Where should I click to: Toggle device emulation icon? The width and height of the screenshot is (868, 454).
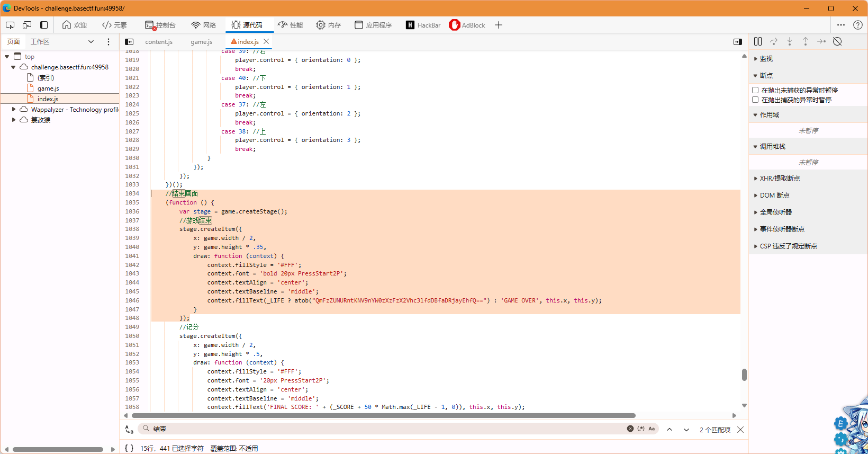27,25
